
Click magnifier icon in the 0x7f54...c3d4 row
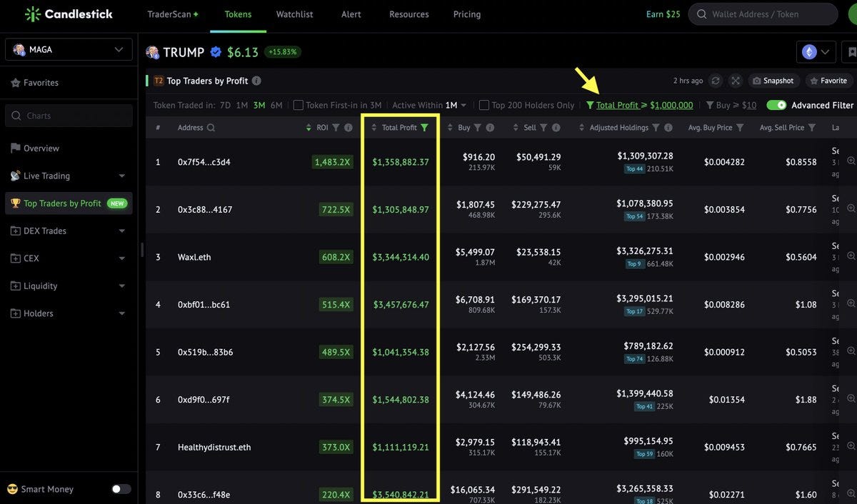coord(851,161)
